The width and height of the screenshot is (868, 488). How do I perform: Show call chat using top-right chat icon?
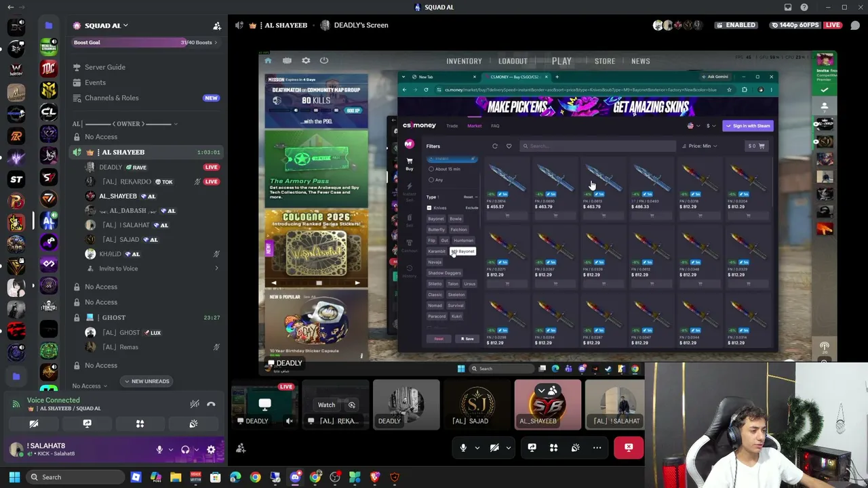pos(855,26)
